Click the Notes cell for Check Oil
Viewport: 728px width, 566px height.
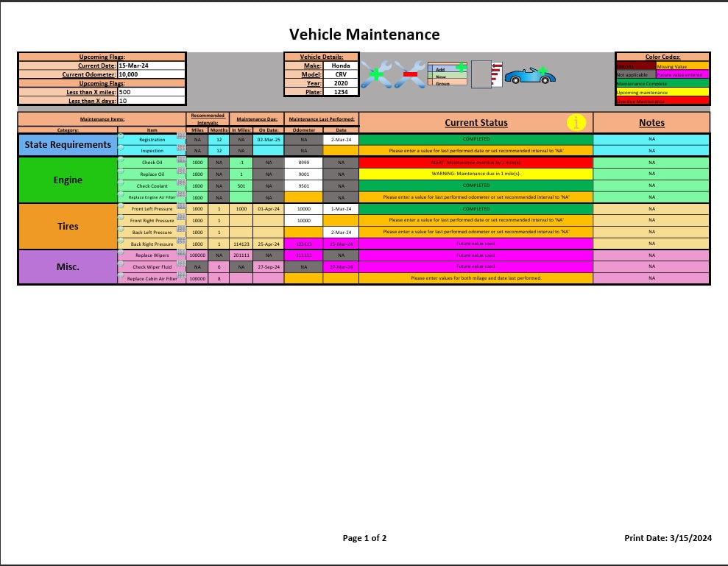click(651, 162)
